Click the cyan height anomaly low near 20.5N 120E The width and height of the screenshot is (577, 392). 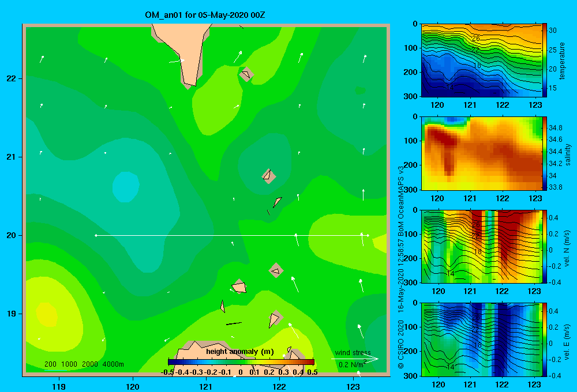pos(125,187)
